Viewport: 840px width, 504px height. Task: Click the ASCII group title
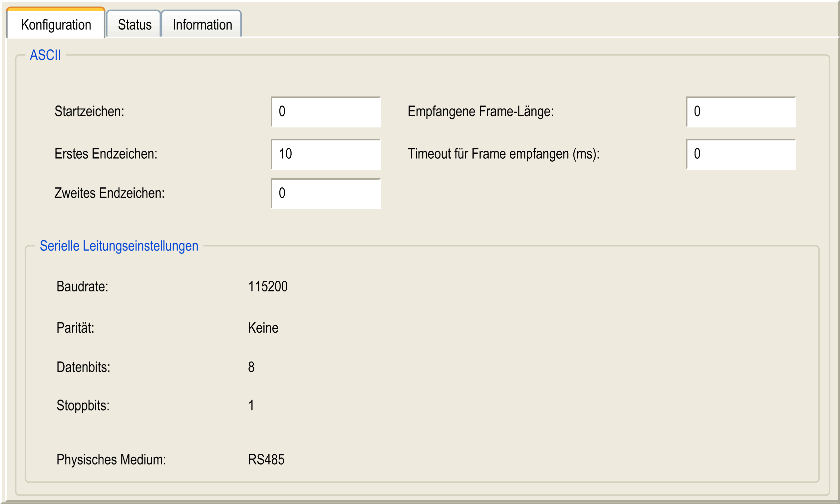click(x=45, y=55)
